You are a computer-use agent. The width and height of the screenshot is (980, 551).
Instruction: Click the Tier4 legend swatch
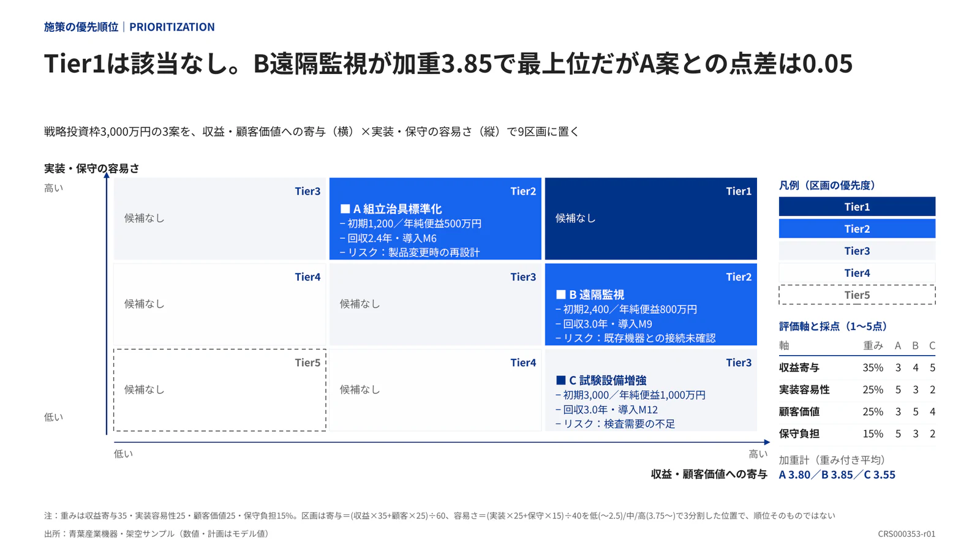click(857, 272)
